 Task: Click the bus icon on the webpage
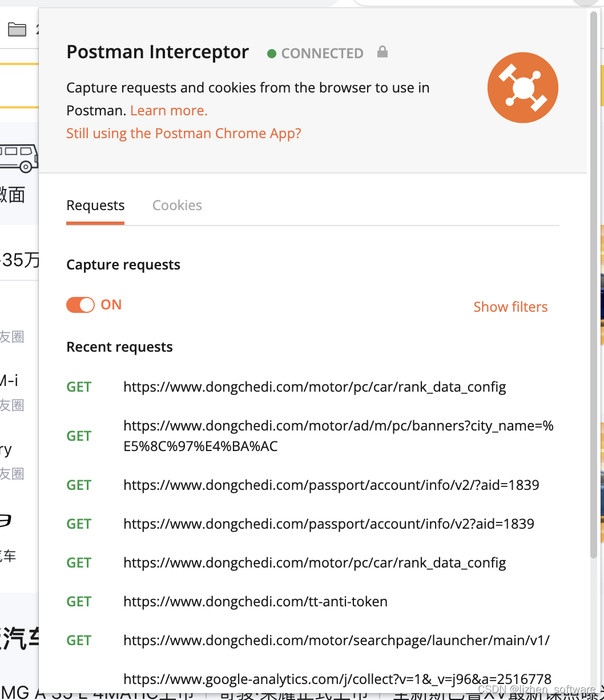point(19,158)
